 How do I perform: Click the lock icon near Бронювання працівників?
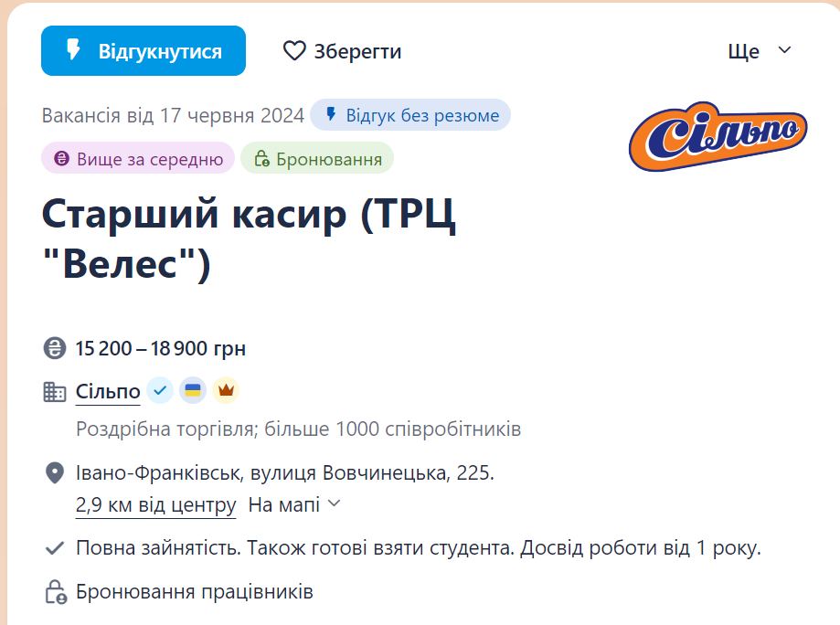[x=55, y=592]
